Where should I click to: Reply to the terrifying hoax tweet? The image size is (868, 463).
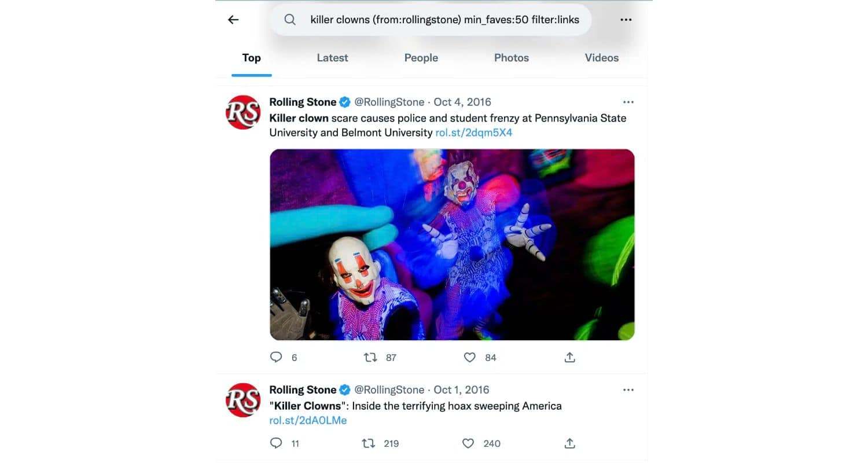pos(277,443)
